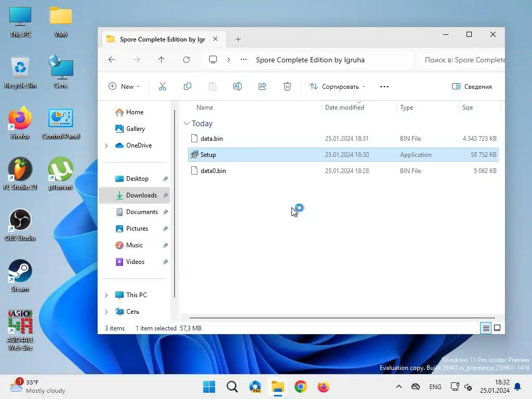Screen dimensions: 532x399
Task: Open FL Studio 21 desktop shortcut
Action: coord(20,174)
